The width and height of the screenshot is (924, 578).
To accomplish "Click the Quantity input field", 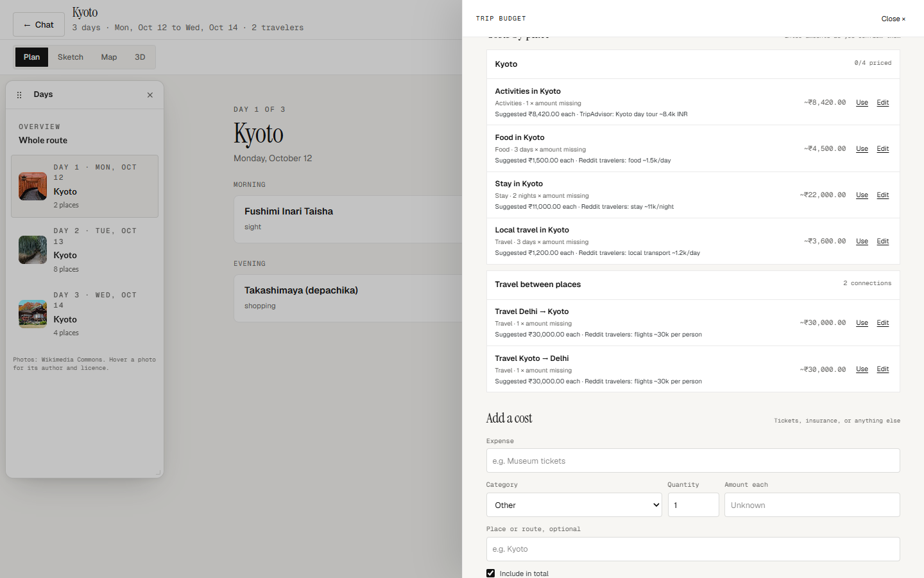I will click(x=693, y=505).
